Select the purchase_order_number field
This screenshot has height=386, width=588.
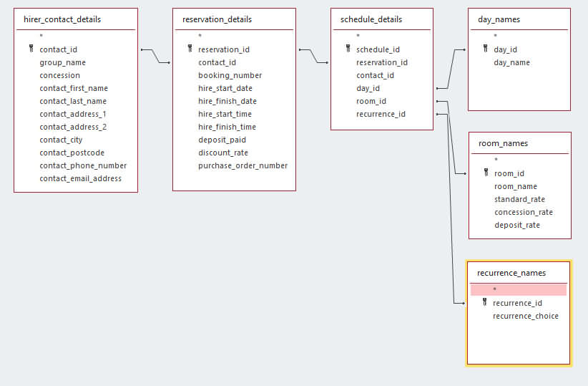(243, 165)
